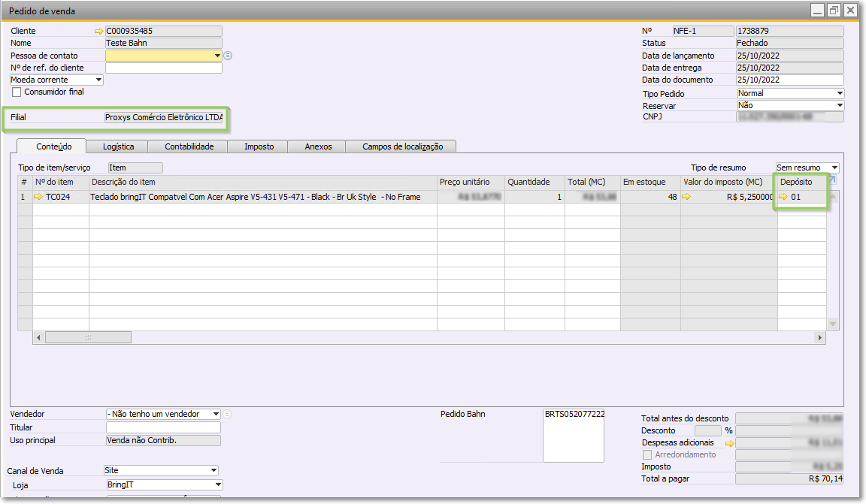This screenshot has height=504, width=866.
Task: Click the Total (MC) column header
Action: [x=592, y=183]
